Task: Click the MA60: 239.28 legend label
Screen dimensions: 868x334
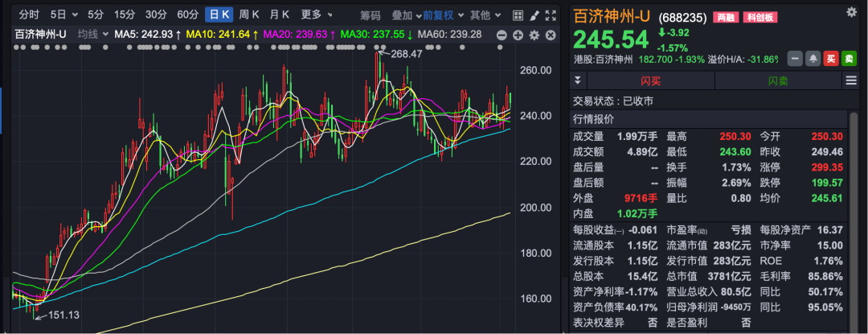Action: tap(449, 35)
